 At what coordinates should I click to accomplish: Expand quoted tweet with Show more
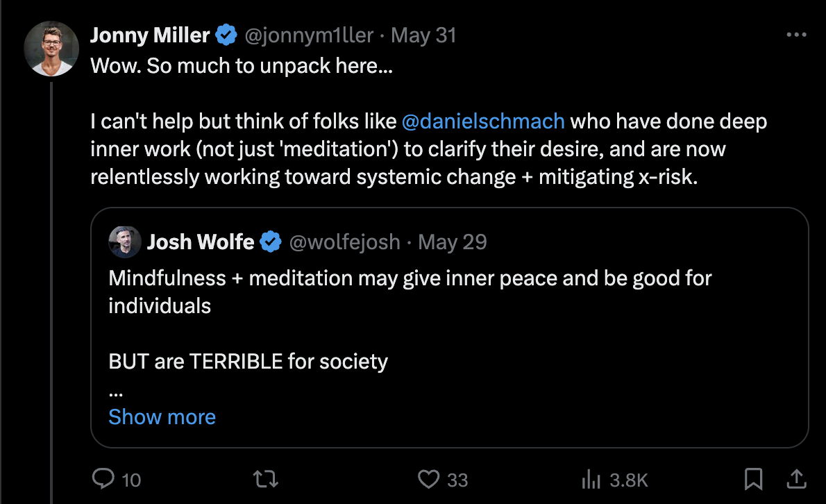click(162, 417)
